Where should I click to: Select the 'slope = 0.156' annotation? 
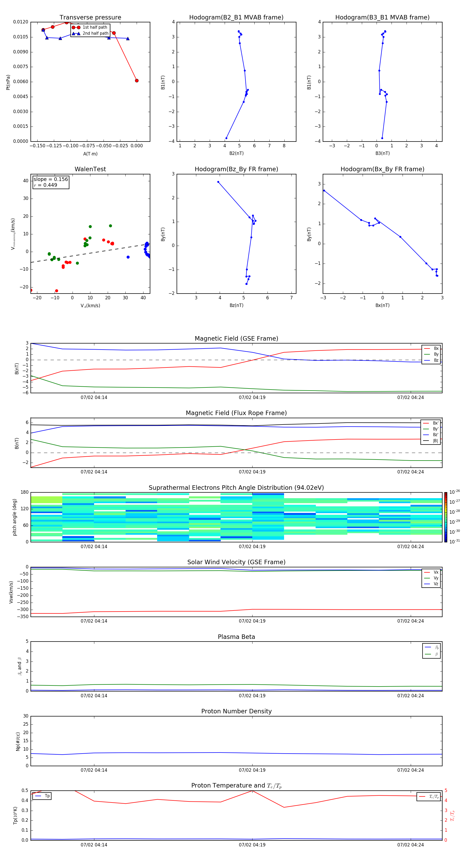pyautogui.click(x=51, y=179)
